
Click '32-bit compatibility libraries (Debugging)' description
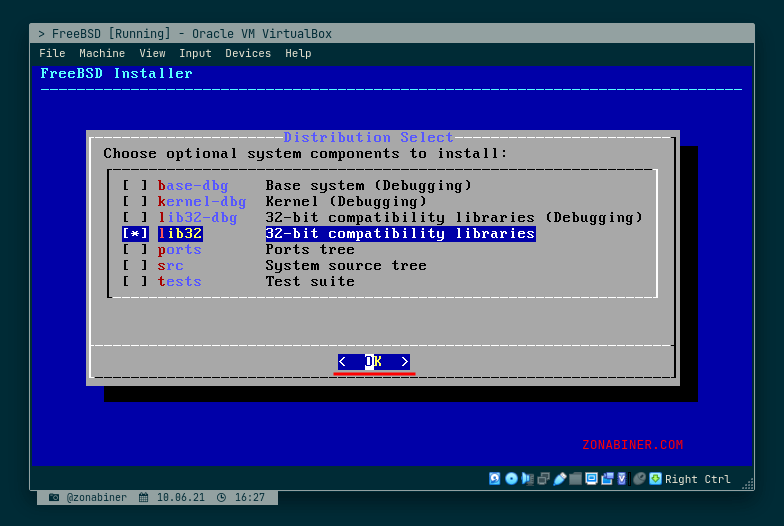[454, 218]
